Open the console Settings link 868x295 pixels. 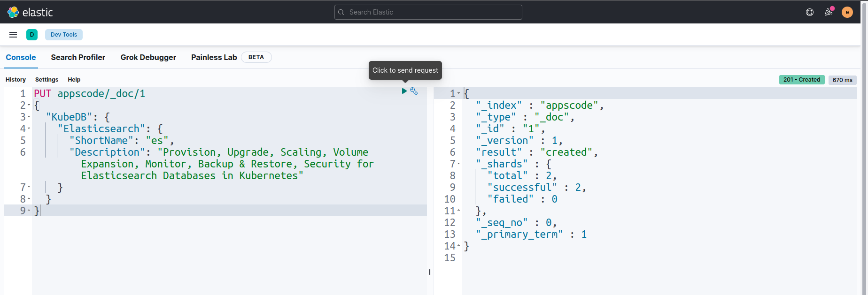tap(46, 80)
